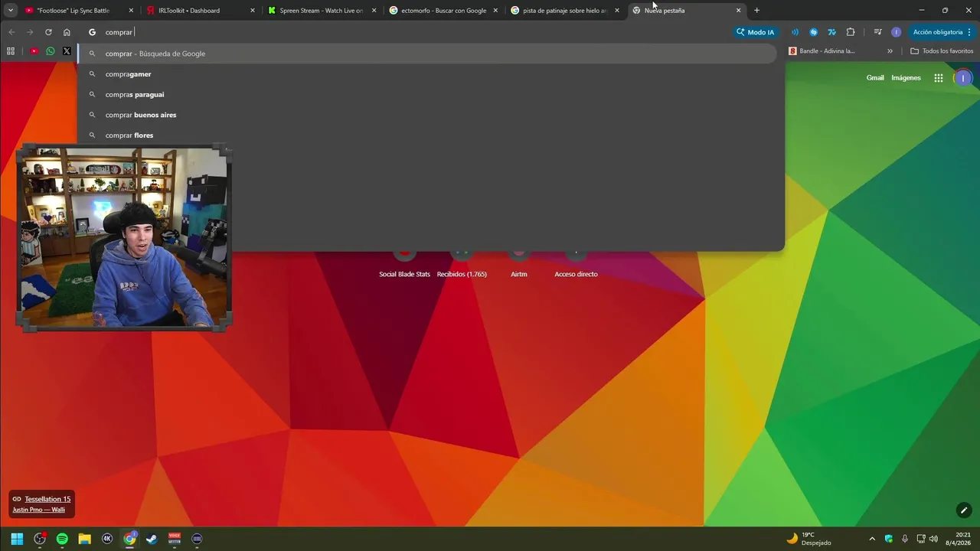Image resolution: width=980 pixels, height=551 pixels.
Task: Open the Gmail link
Action: pos(875,78)
